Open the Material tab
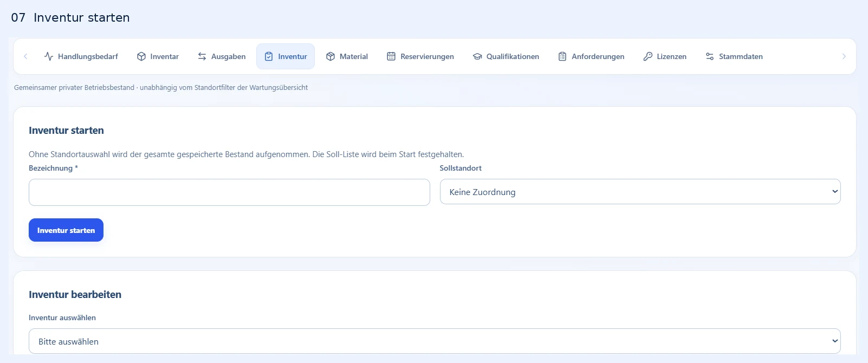The height and width of the screenshot is (363, 868). click(x=347, y=56)
